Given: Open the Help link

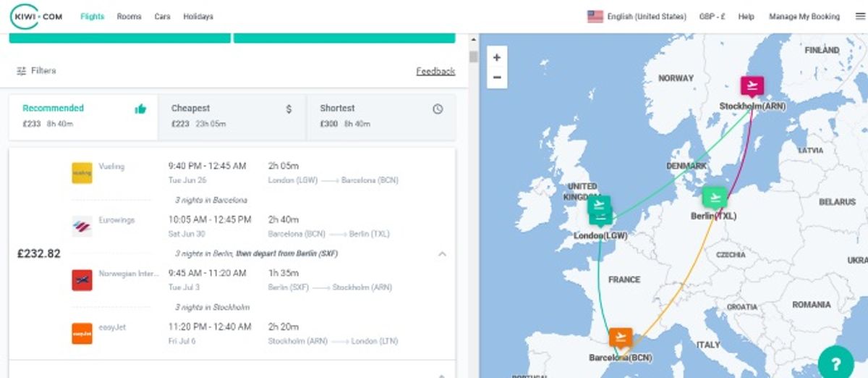Looking at the screenshot, I should pyautogui.click(x=746, y=17).
